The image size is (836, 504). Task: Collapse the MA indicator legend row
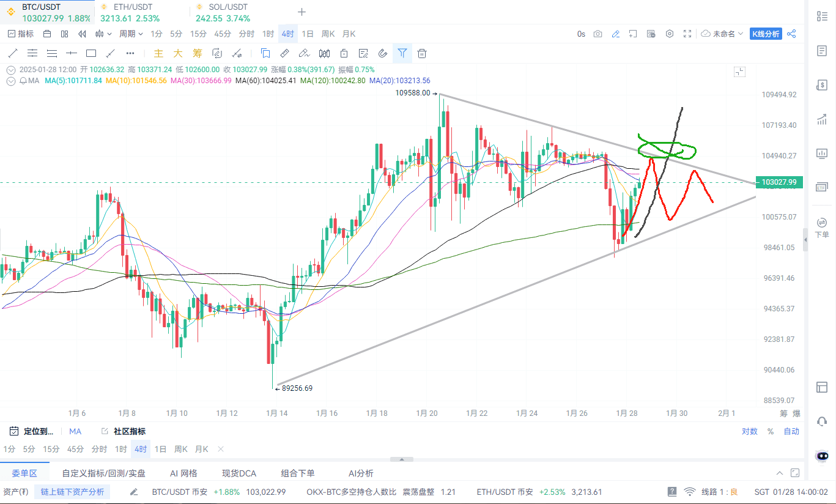[10, 81]
